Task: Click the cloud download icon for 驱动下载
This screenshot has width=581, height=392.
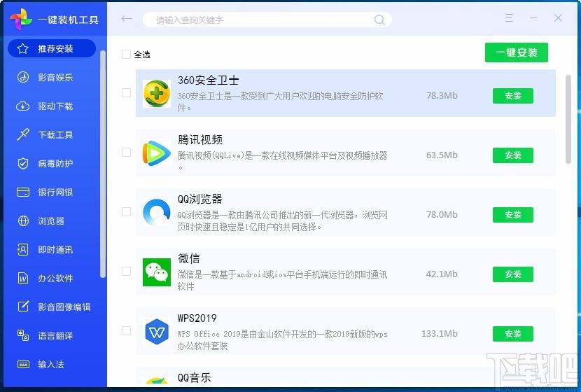Action: [x=23, y=106]
